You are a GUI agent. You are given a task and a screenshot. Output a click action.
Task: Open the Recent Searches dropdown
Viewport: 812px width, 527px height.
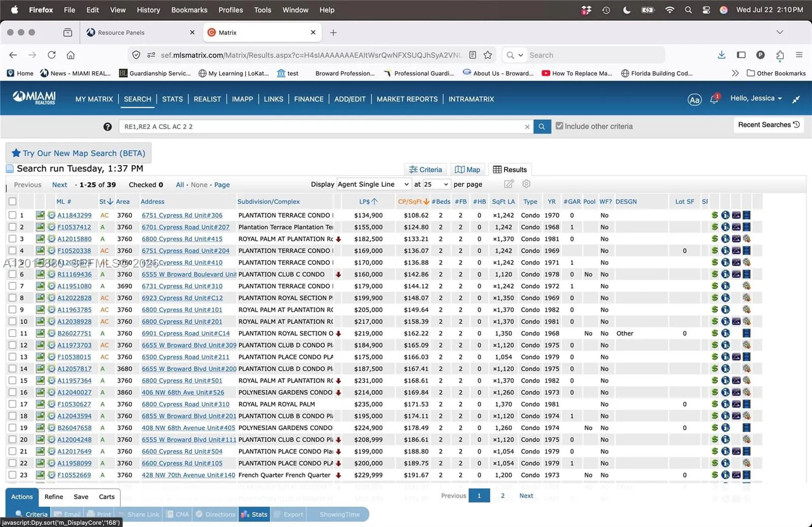click(769, 125)
